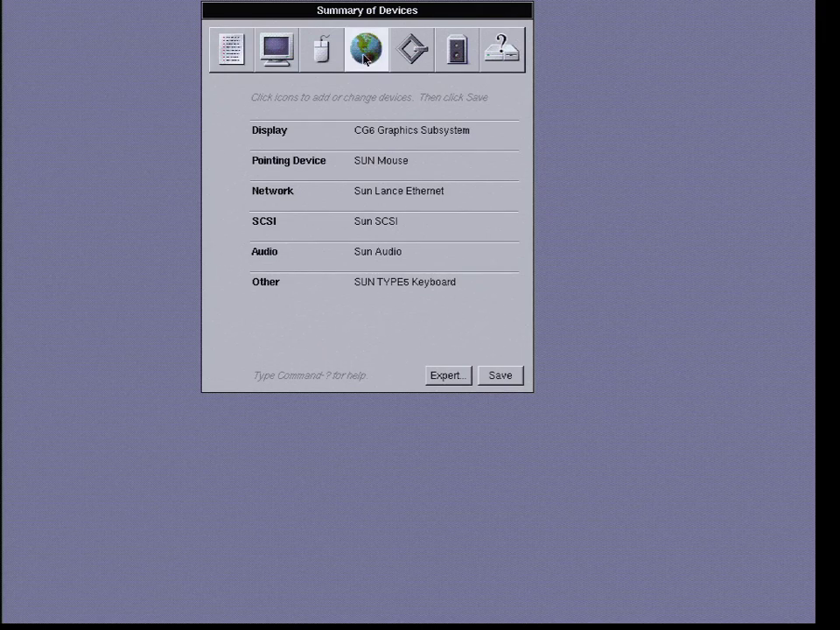
Task: Open the question mark other devices icon
Action: [x=502, y=50]
